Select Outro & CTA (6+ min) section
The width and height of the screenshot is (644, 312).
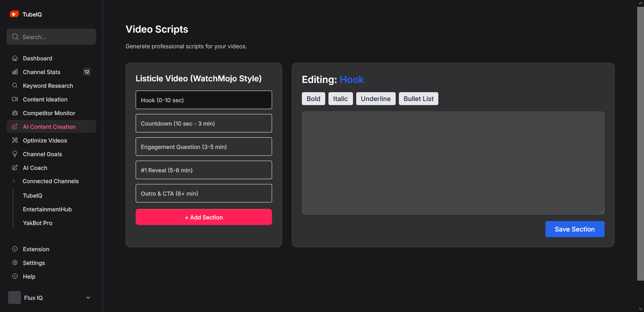point(204,193)
